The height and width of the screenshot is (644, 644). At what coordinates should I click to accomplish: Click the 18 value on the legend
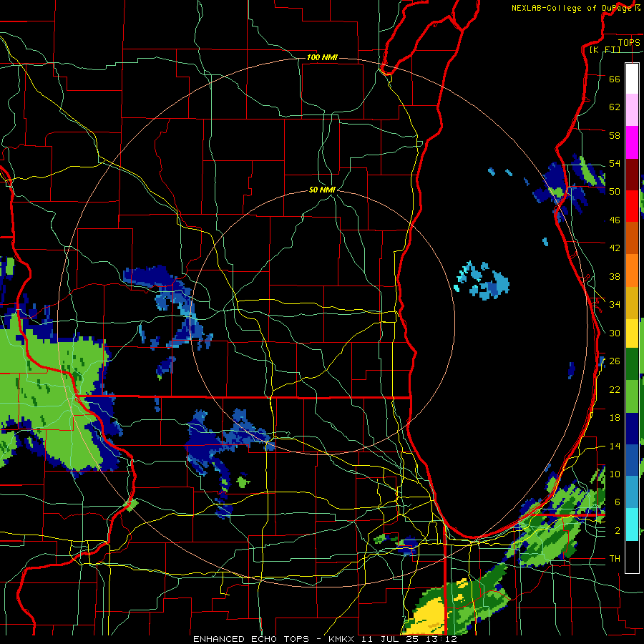[615, 418]
